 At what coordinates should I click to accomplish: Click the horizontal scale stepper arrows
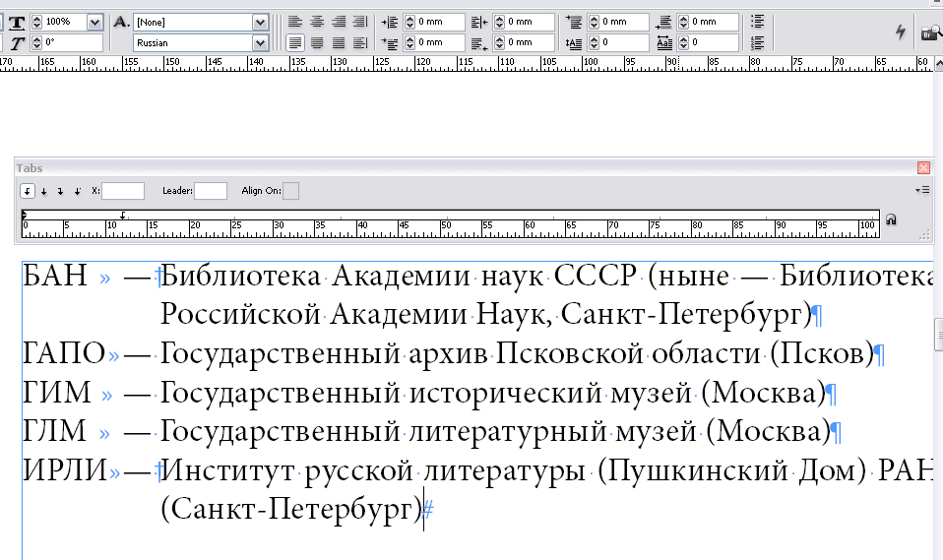pyautogui.click(x=36, y=23)
